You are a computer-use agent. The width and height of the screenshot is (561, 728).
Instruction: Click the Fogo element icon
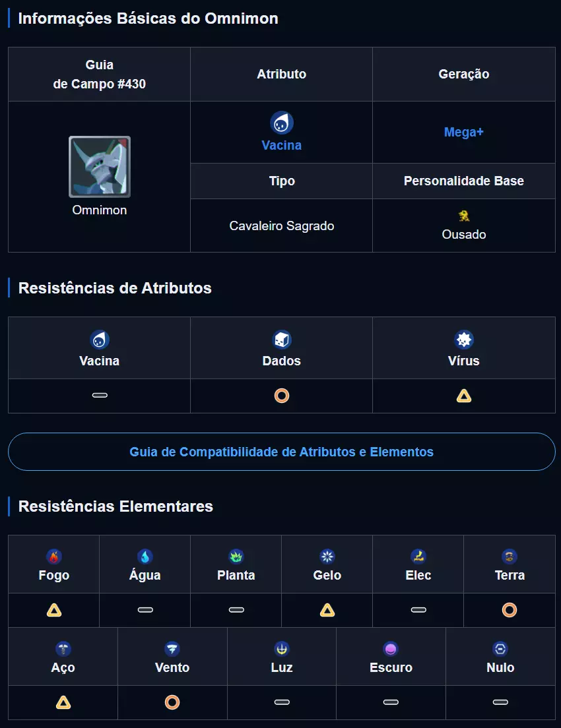pos(54,557)
